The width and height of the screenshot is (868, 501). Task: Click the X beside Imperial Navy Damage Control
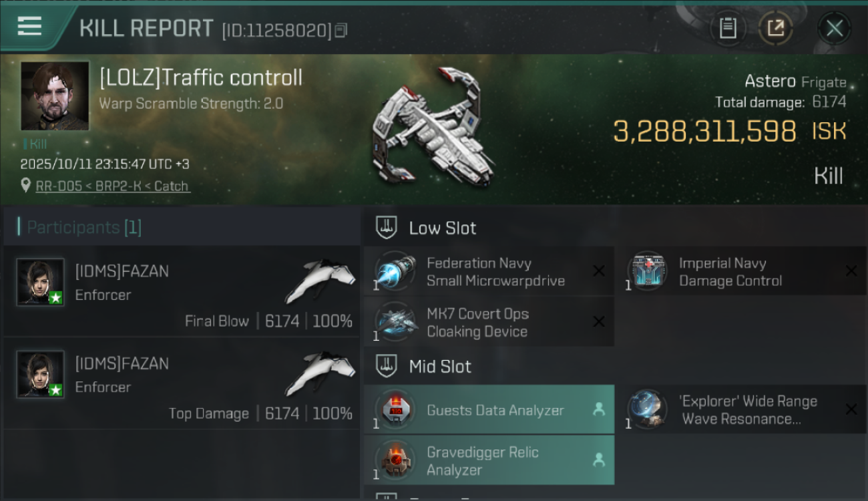[x=851, y=271]
